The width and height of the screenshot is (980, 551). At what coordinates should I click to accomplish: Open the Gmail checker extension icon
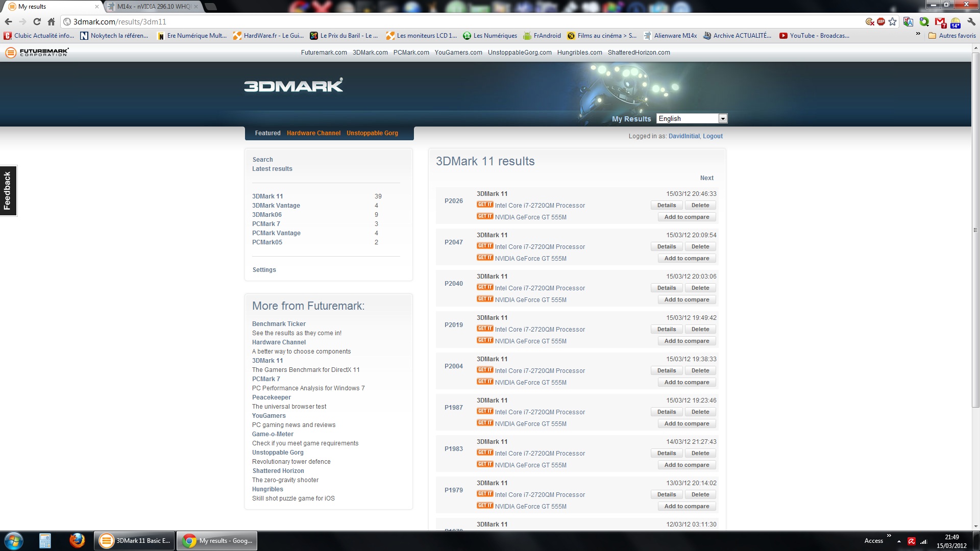coord(940,22)
